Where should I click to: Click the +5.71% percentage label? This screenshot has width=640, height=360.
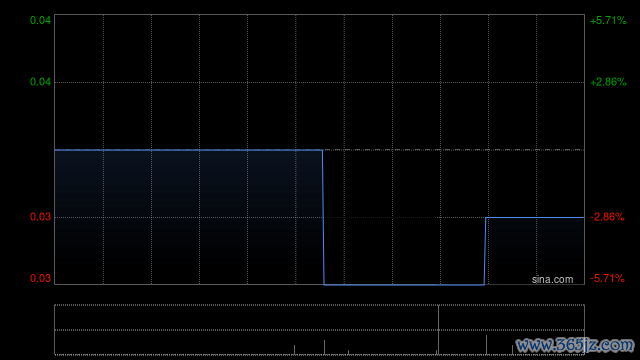[x=608, y=20]
